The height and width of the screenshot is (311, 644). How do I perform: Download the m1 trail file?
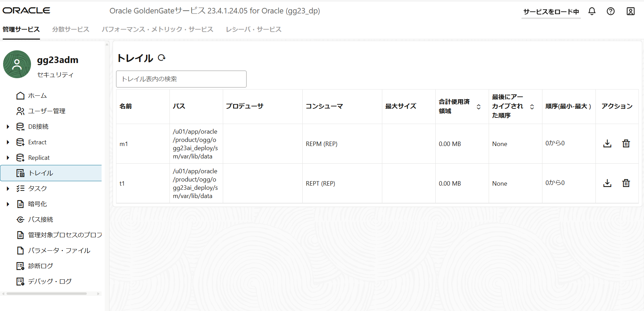coord(607,144)
